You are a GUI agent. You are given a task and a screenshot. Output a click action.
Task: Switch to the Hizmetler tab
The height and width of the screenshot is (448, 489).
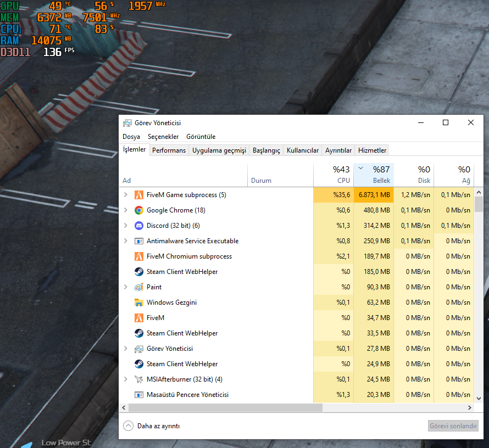click(x=372, y=150)
